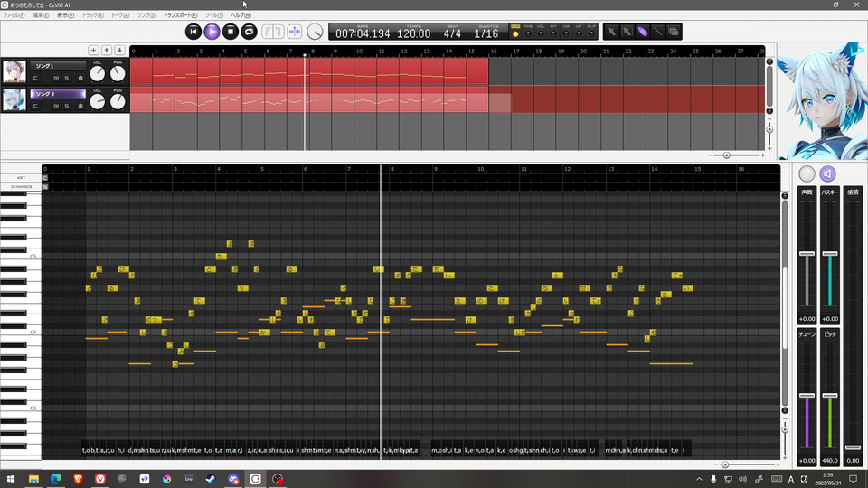The width and height of the screenshot is (868, 488).
Task: Click the 感情 slider handle
Action: pos(853,447)
